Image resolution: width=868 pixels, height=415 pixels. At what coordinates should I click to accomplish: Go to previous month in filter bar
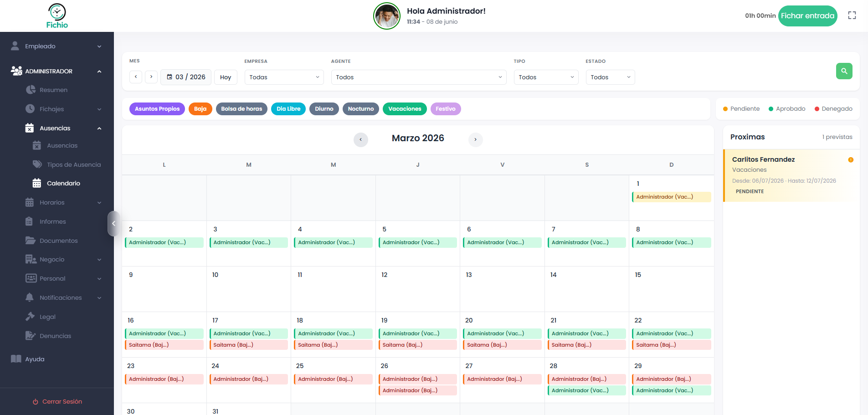coord(136,77)
